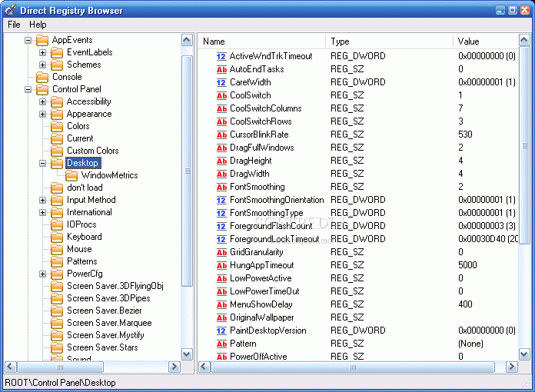The width and height of the screenshot is (535, 392).
Task: Click the folder icon of Colors
Action: pyautogui.click(x=57, y=126)
